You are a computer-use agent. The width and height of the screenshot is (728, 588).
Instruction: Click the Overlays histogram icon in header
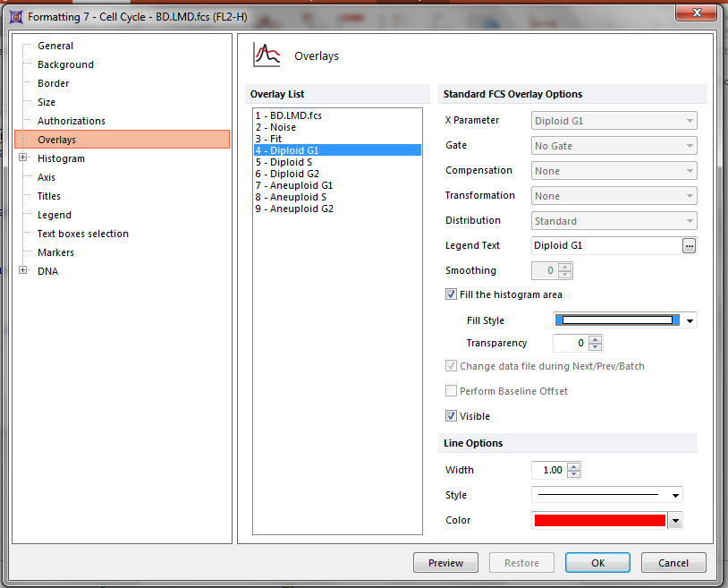[267, 55]
